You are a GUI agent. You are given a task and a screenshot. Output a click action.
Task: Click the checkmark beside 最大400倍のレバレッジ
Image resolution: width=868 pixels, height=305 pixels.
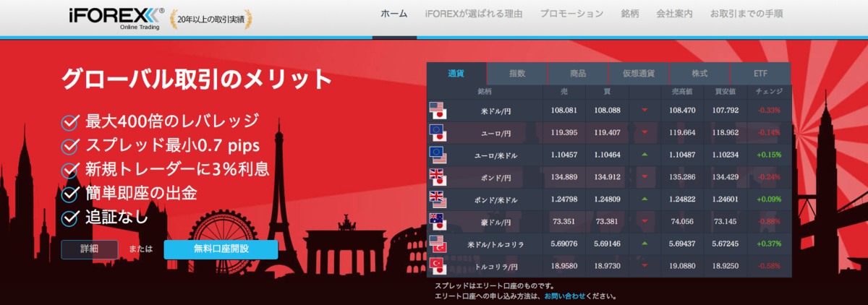pyautogui.click(x=71, y=122)
